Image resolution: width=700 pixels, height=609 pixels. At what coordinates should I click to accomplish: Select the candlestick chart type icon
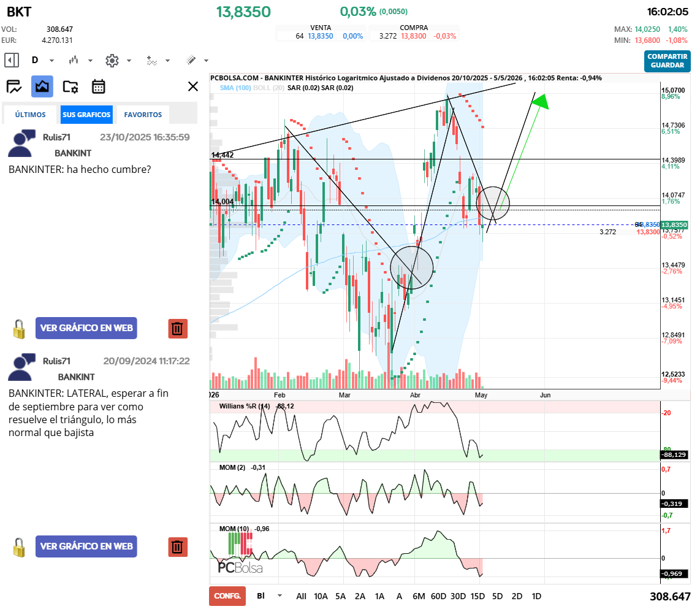(x=74, y=60)
